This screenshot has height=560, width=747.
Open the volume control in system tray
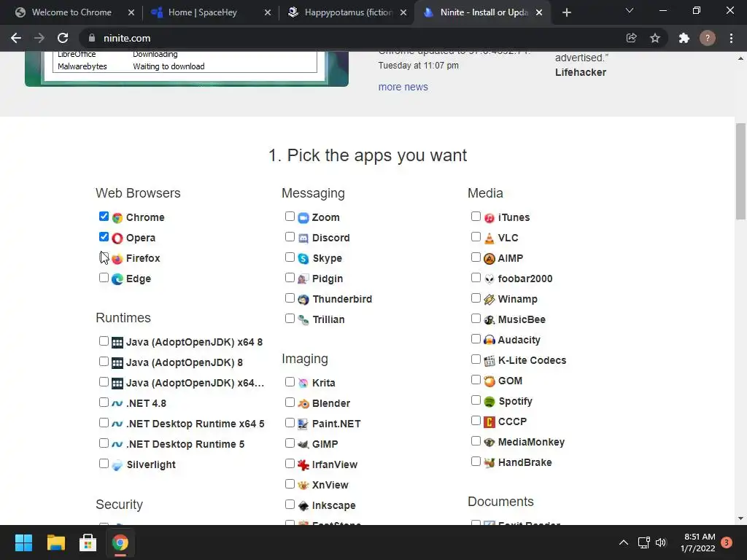tap(661, 542)
